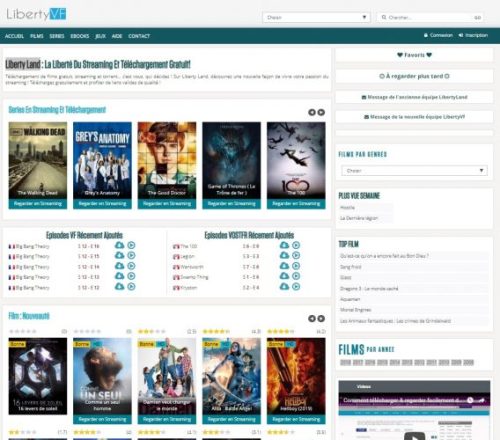
Task: Download Big Bang Theory S12-E13 via cloud icon
Action: [x=119, y=276]
